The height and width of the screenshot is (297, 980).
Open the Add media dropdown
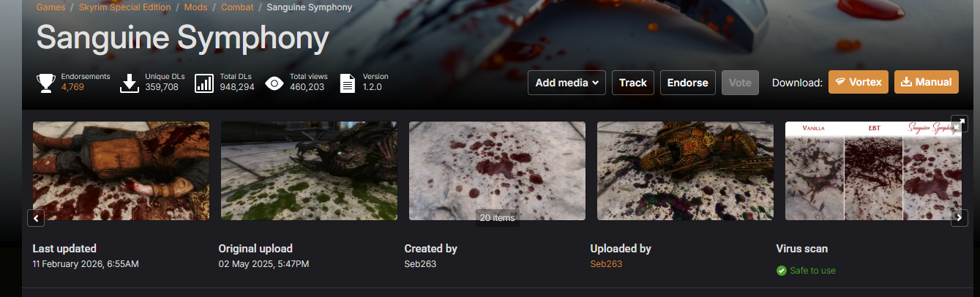(567, 83)
